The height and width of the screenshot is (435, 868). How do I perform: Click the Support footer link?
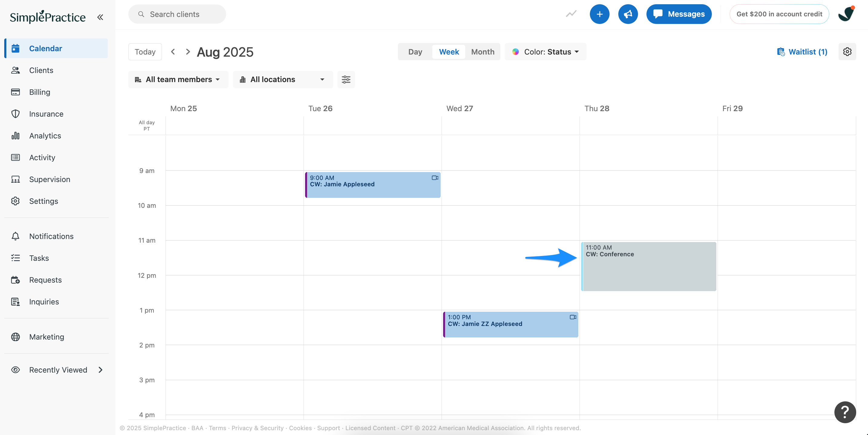(x=328, y=428)
